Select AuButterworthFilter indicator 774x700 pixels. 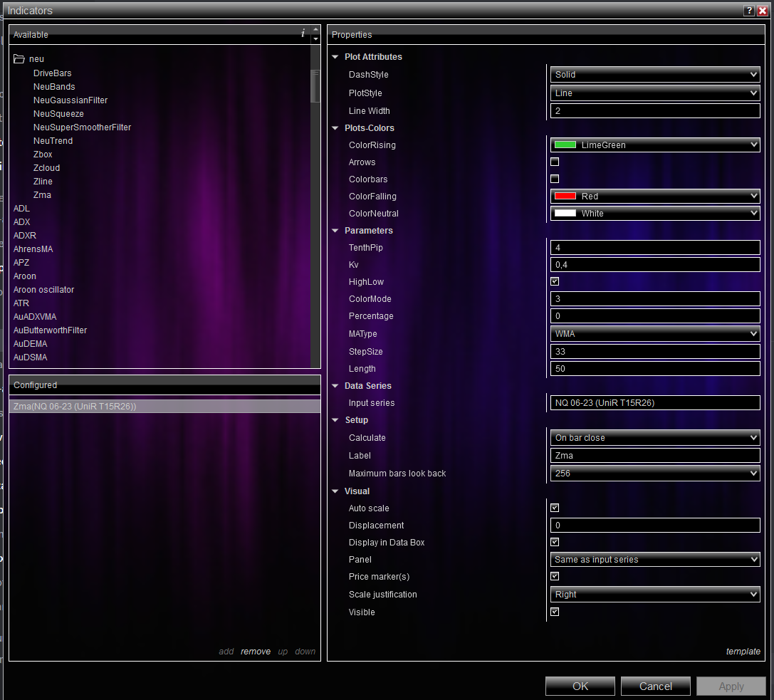click(51, 330)
